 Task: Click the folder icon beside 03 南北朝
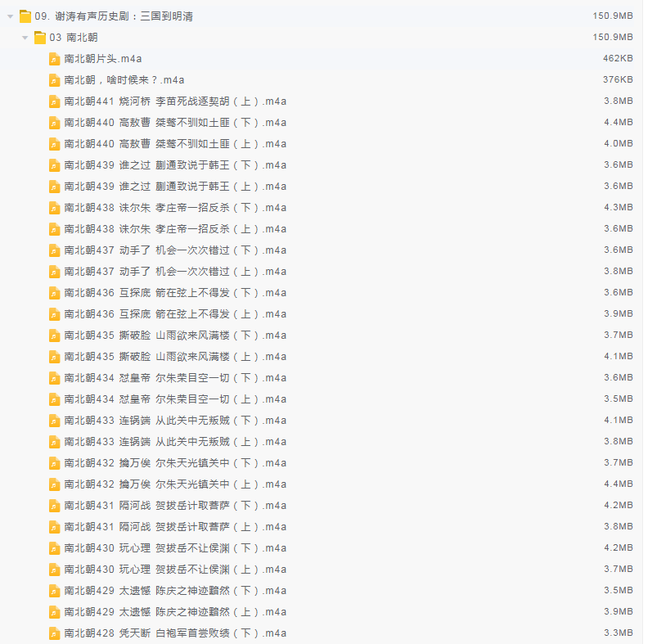click(x=39, y=37)
